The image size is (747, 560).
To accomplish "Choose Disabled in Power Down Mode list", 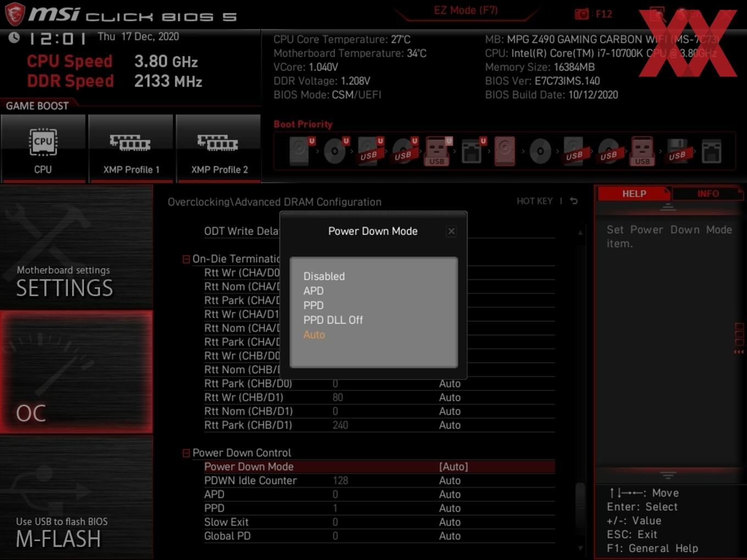I will click(x=324, y=276).
